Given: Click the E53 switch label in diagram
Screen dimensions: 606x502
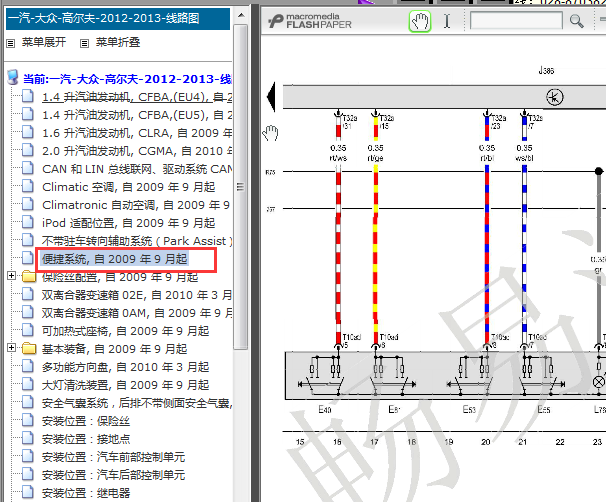Looking at the screenshot, I should click(469, 409).
